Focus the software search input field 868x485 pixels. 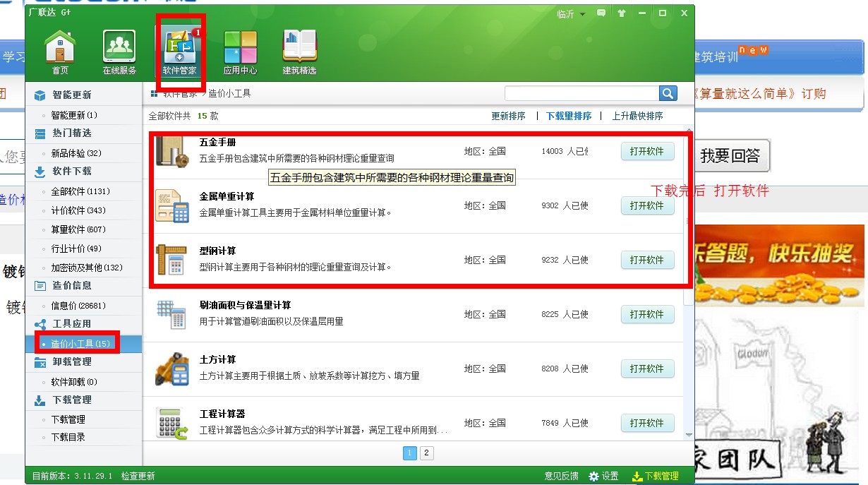point(582,93)
